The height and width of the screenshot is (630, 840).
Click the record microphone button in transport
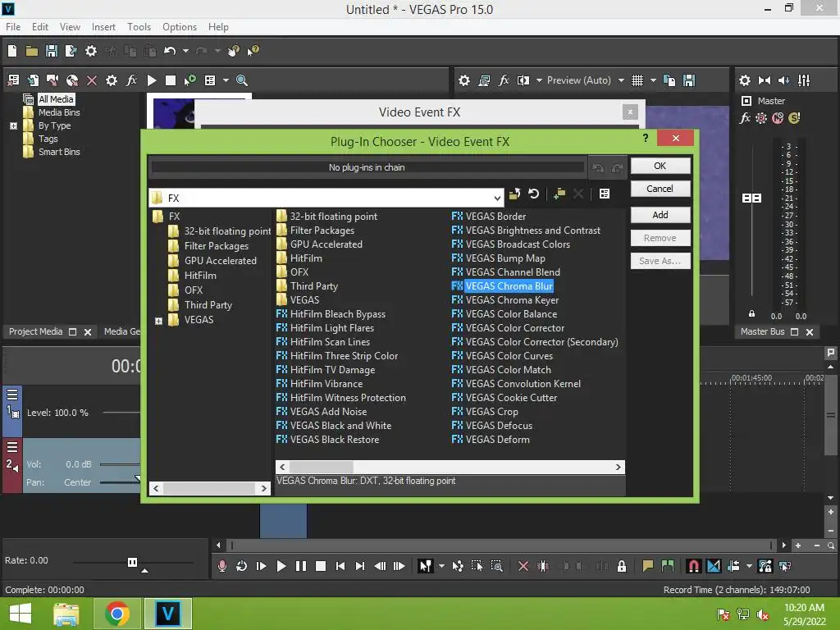click(222, 566)
